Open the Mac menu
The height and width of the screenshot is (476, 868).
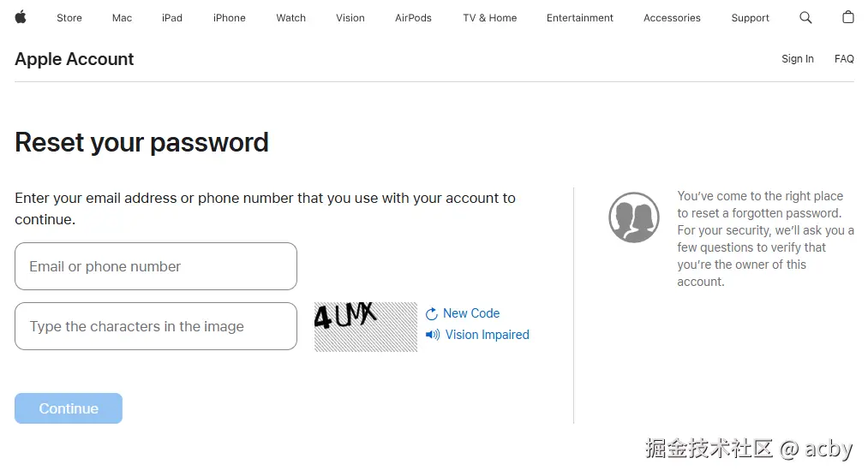coord(122,18)
